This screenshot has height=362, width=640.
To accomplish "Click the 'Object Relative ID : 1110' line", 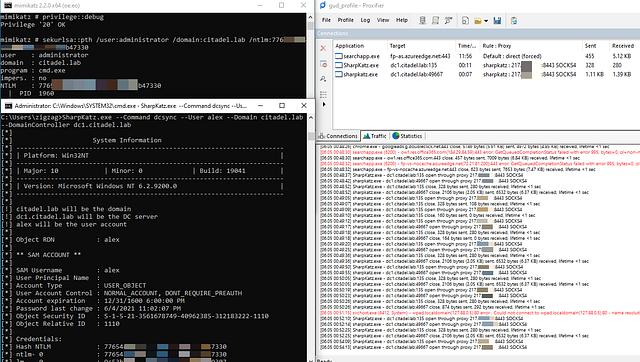I will [68, 324].
